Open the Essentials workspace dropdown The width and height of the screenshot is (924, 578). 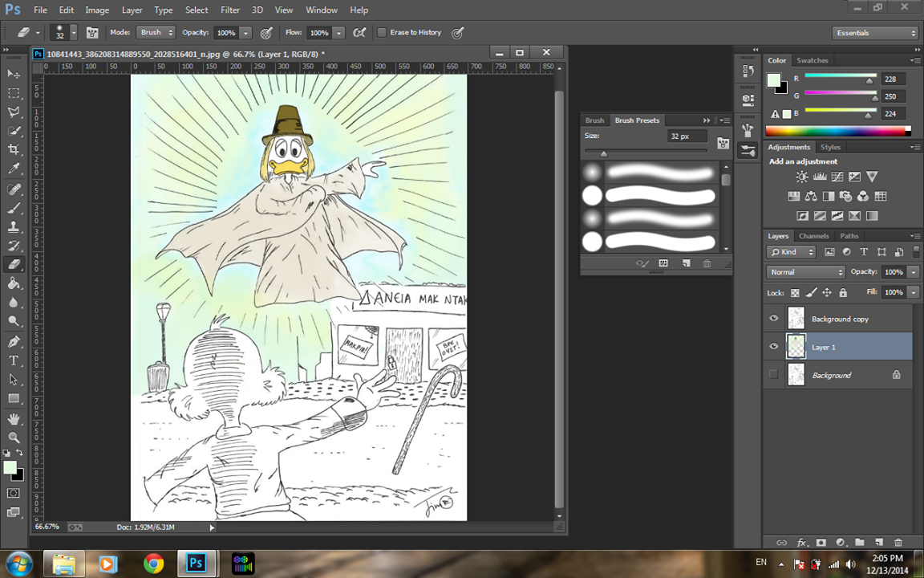(x=875, y=33)
